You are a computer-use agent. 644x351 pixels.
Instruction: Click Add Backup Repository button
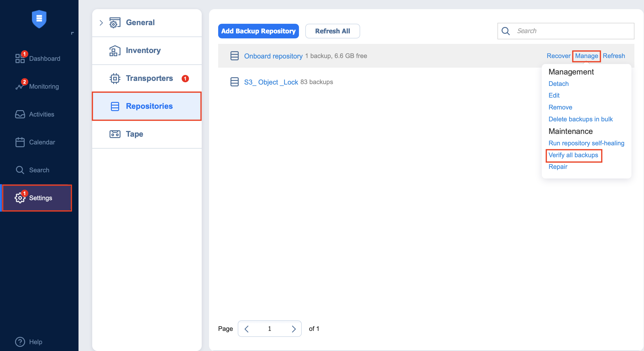[x=258, y=31]
